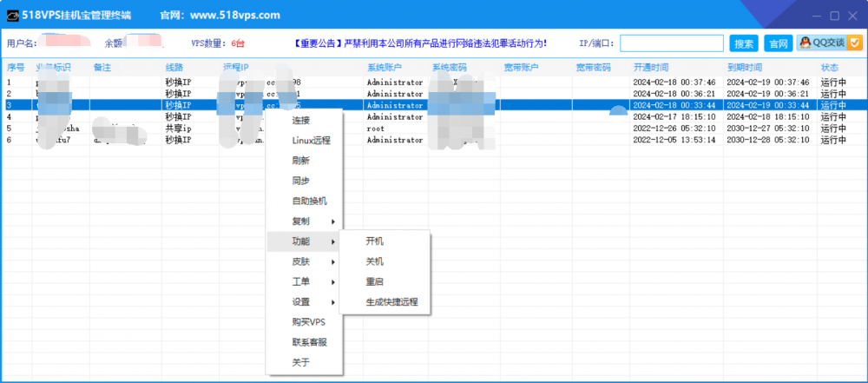
Task: Select the 2024-02-18 18:15:10 expiry cell
Action: (x=768, y=117)
